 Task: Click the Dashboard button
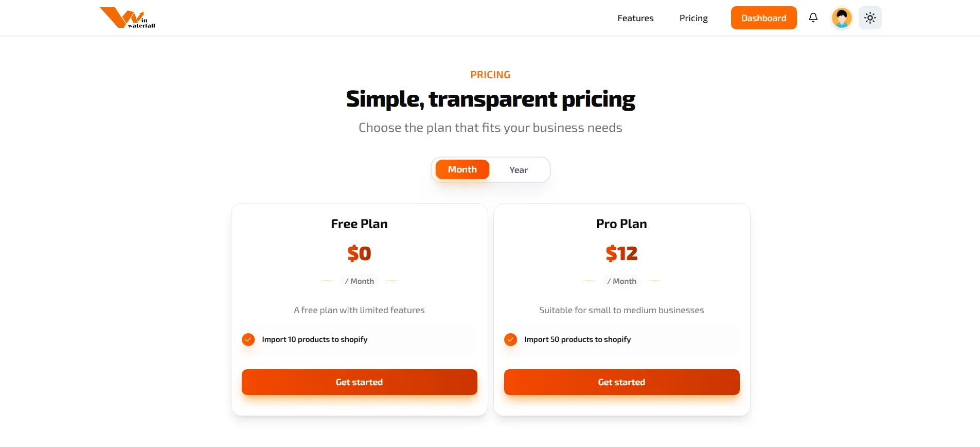[x=763, y=18]
